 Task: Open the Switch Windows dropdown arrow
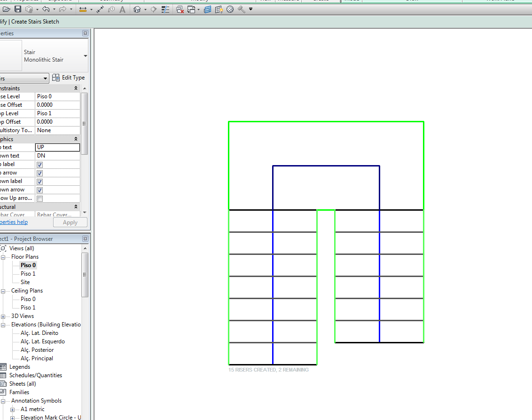click(198, 9)
